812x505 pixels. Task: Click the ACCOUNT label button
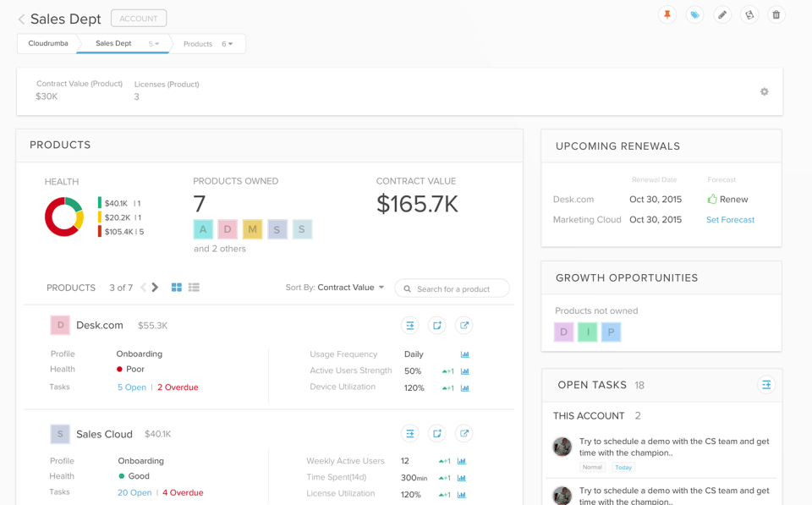coord(139,18)
